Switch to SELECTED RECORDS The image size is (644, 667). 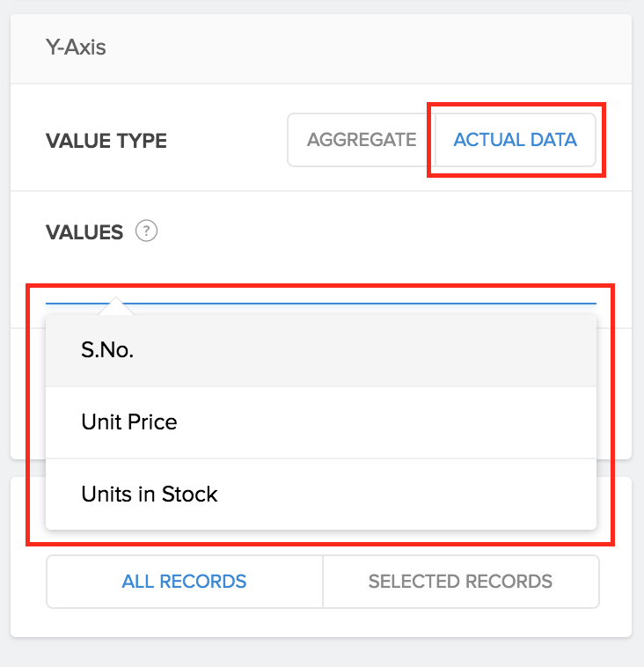click(x=460, y=582)
